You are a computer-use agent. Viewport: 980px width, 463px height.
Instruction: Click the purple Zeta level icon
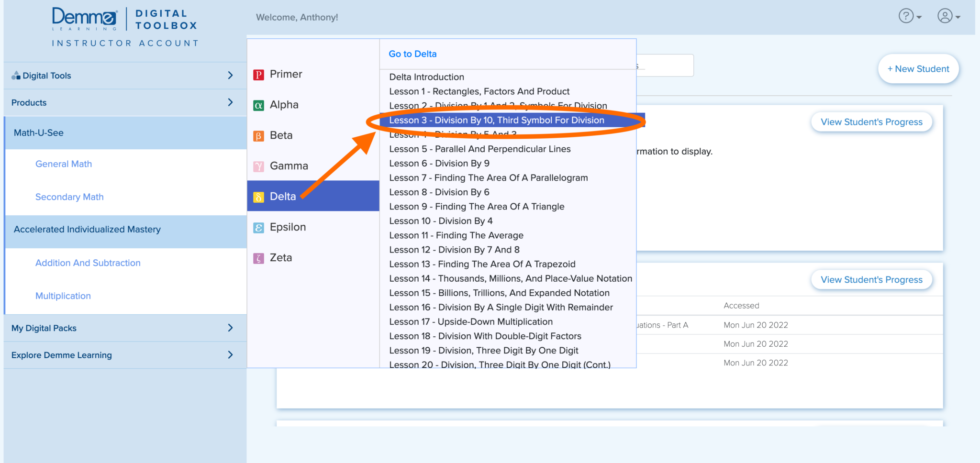coord(258,258)
